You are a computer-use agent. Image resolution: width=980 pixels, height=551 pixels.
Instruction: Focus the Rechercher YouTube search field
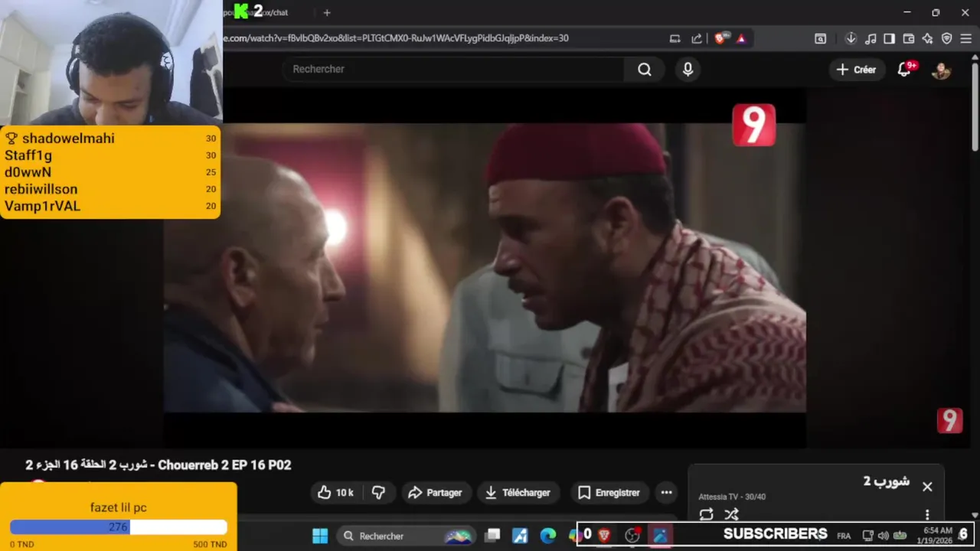pyautogui.click(x=453, y=69)
